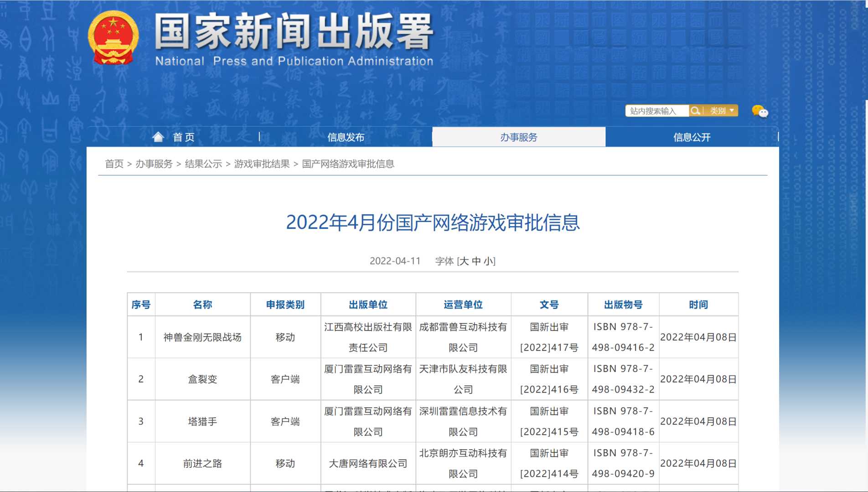The width and height of the screenshot is (868, 492).
Task: Click the article title 2022年4月份国产网络游戏审批信息
Action: (433, 223)
